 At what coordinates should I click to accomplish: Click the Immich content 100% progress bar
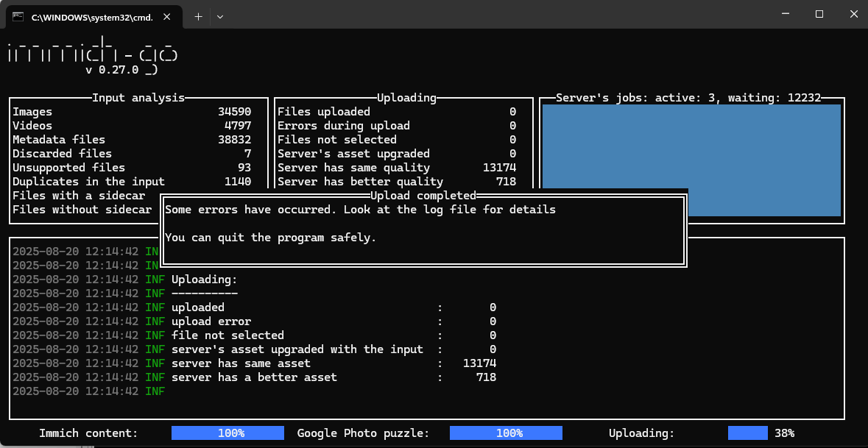227,433
